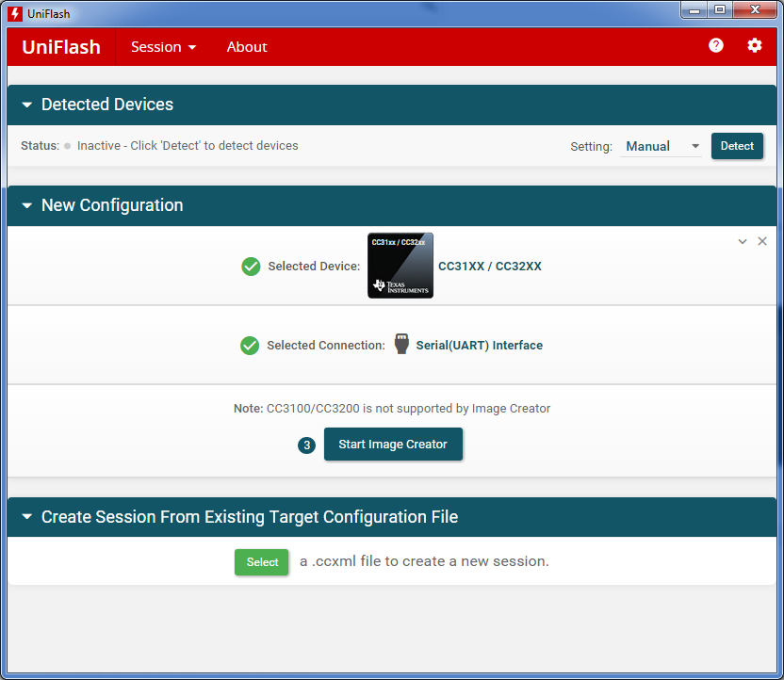This screenshot has width=784, height=680.
Task: Click the note about CC3100/CC3200 not supported
Action: point(391,409)
